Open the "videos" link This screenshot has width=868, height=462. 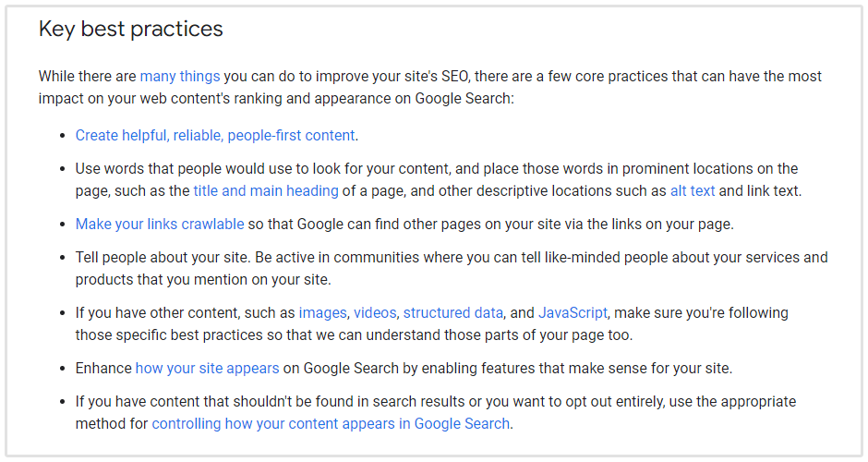[x=375, y=312]
